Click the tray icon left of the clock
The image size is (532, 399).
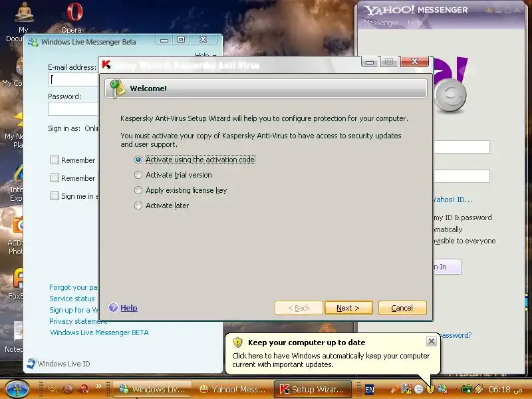pos(479,389)
